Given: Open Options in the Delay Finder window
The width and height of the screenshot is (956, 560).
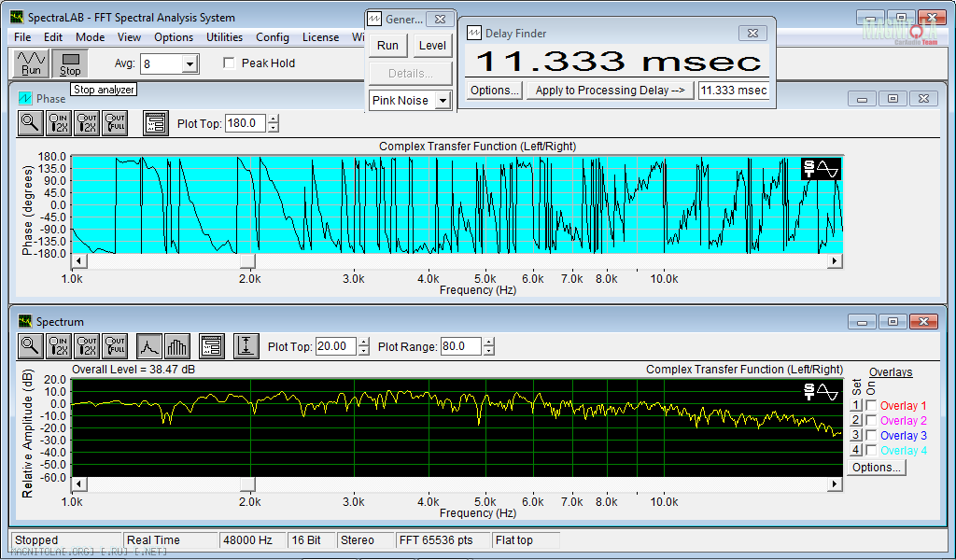Looking at the screenshot, I should click(x=495, y=91).
